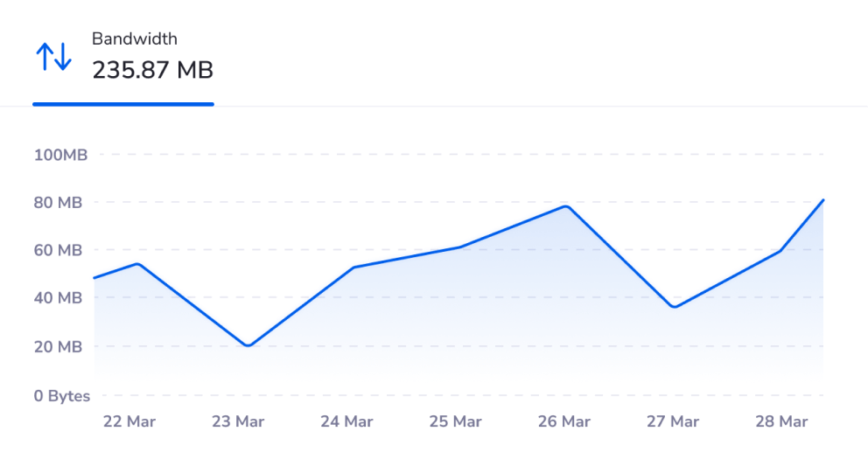Click the line dip above 27 Mar
The image size is (868, 466).
click(674, 307)
